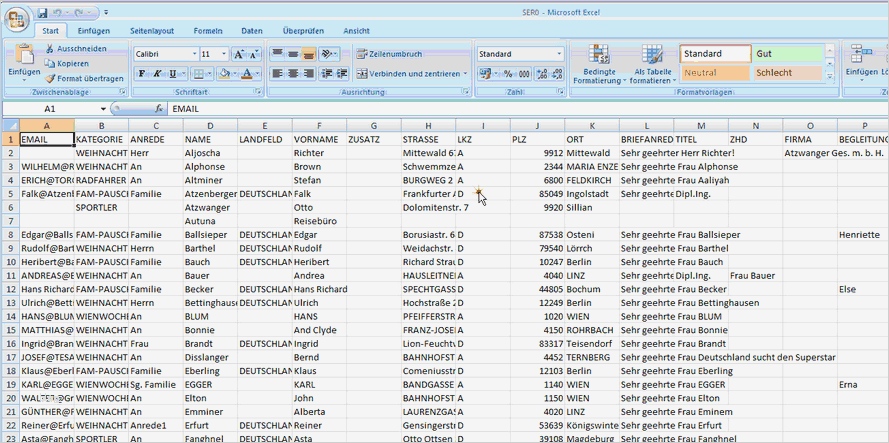Image resolution: width=889 pixels, height=443 pixels.
Task: Expand the number format Standard dropdown
Action: [x=559, y=54]
